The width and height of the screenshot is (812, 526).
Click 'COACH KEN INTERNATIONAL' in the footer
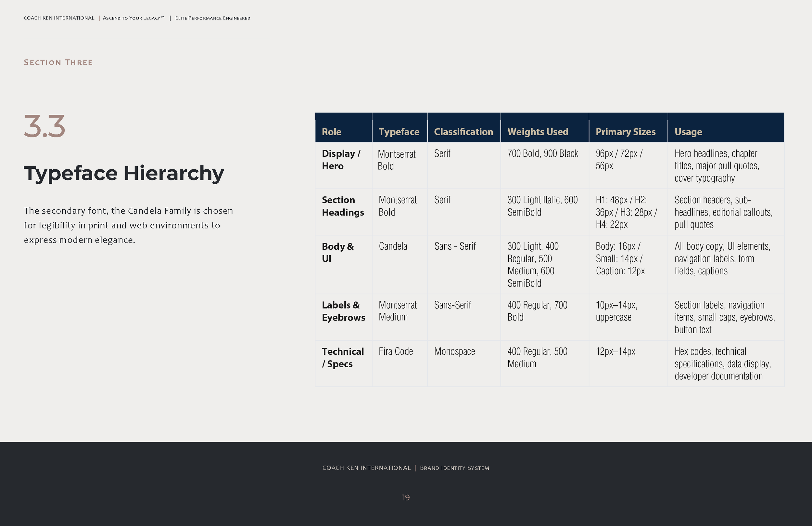367,468
